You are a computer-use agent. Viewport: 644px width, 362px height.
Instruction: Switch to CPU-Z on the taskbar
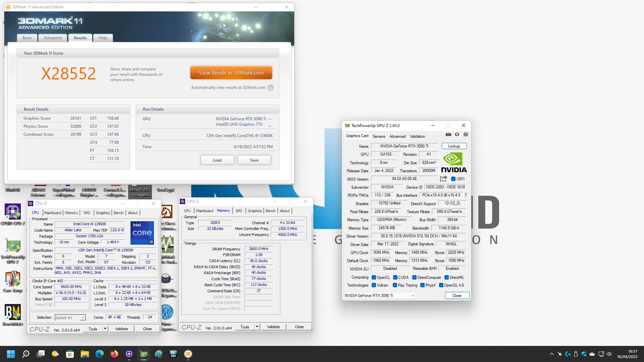pos(129,354)
